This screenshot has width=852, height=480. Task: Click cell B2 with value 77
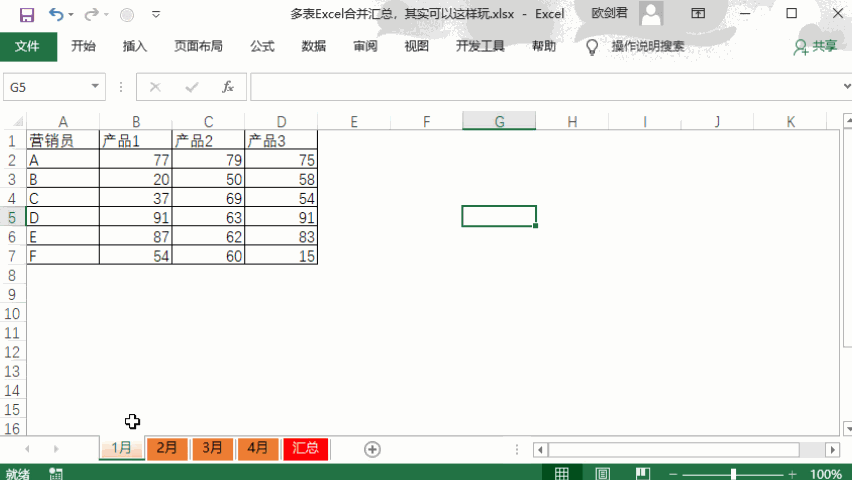point(136,160)
